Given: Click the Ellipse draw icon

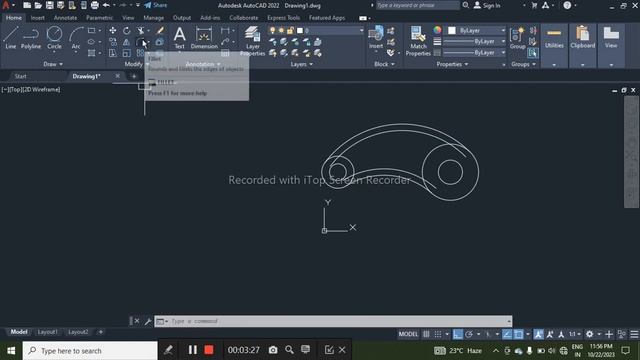Looking at the screenshot, I should click(91, 42).
